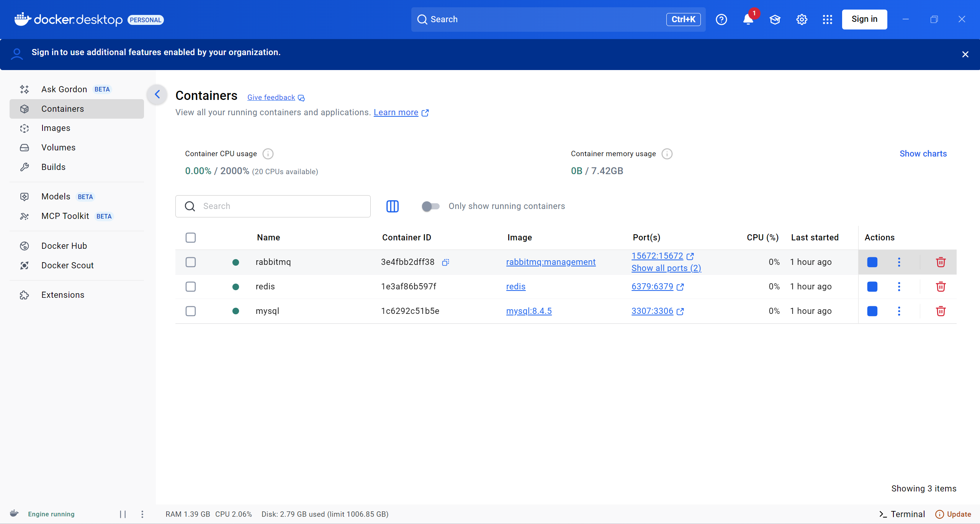Focus the global Search bar
This screenshot has height=524, width=980.
(x=558, y=20)
